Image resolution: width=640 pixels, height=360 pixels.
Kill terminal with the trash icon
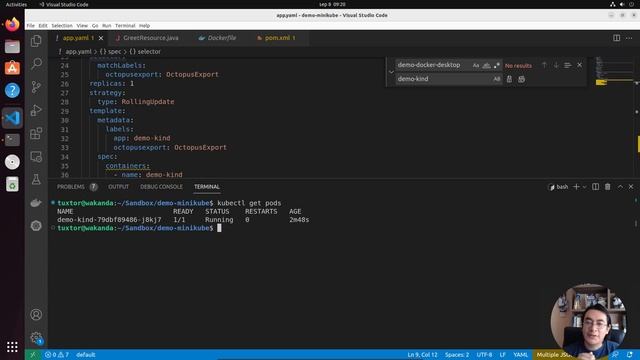608,187
